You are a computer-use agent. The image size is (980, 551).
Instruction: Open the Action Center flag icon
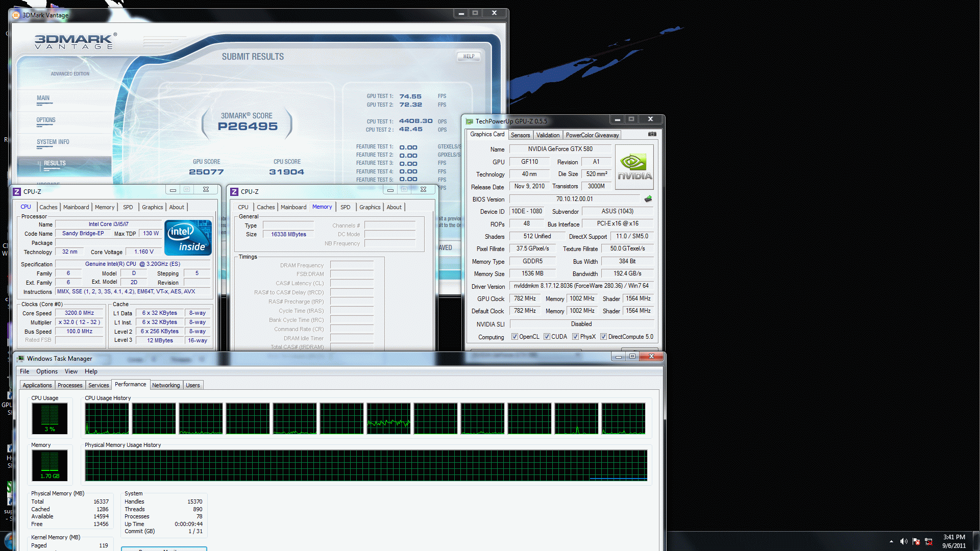pos(916,541)
